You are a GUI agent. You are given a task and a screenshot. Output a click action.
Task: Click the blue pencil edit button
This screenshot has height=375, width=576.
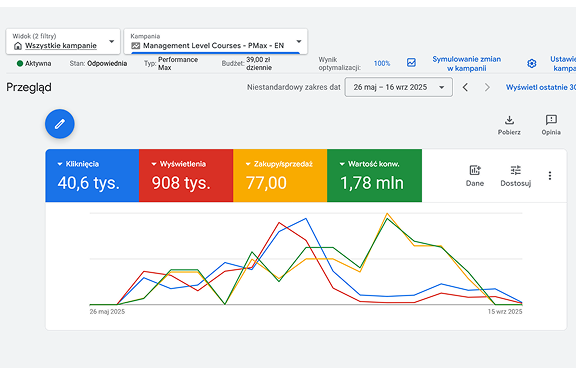[60, 124]
